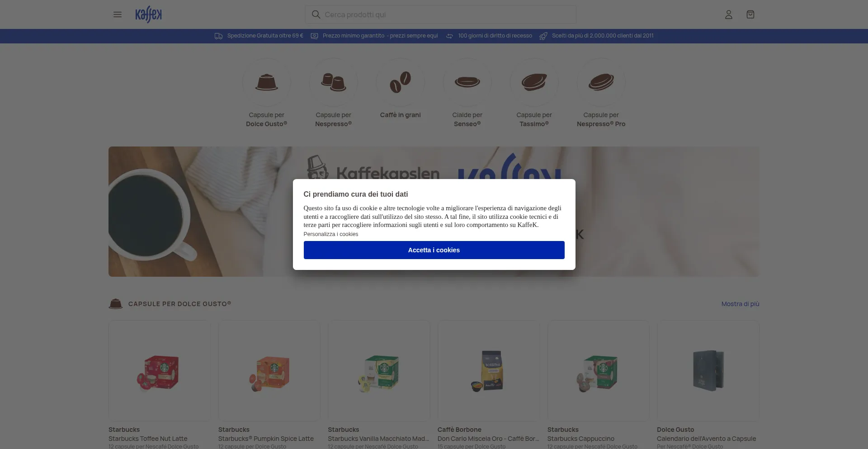
Task: Click the Kaffek logo
Action: [148, 14]
